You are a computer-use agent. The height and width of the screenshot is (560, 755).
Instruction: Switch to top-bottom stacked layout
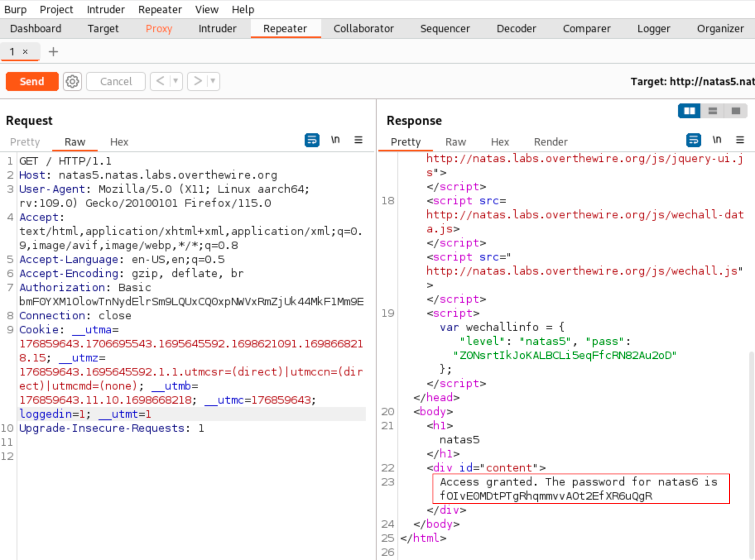712,111
